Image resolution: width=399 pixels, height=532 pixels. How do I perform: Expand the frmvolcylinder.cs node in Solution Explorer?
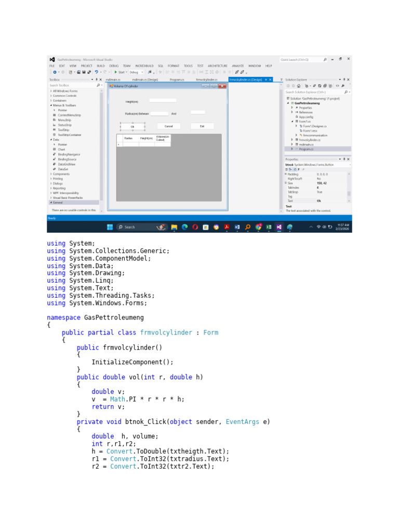(x=292, y=140)
